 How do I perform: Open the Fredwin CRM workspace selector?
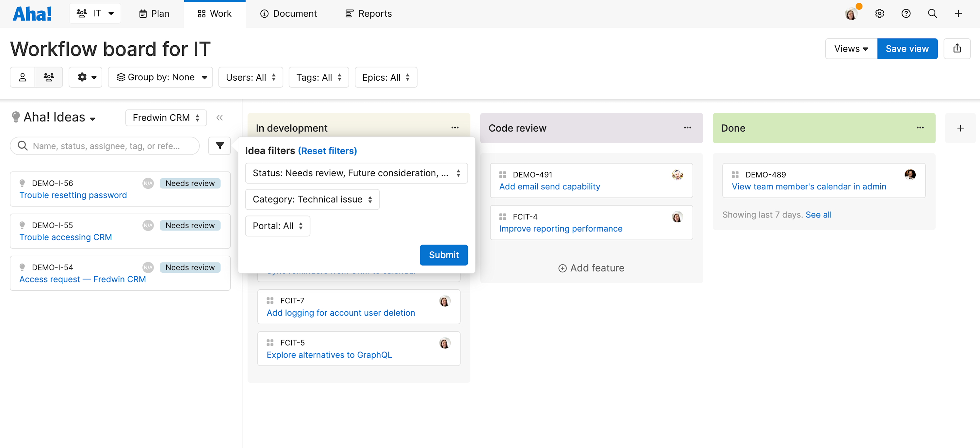166,118
